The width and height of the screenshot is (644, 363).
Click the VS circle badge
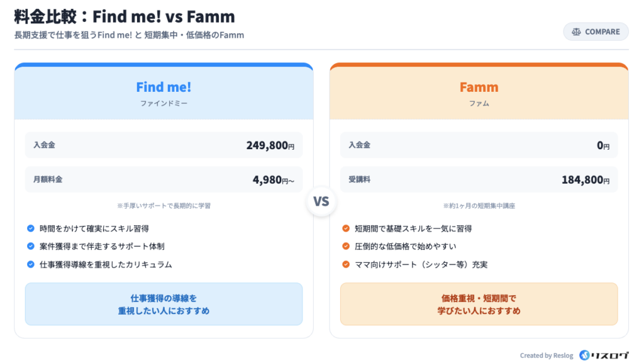click(321, 203)
